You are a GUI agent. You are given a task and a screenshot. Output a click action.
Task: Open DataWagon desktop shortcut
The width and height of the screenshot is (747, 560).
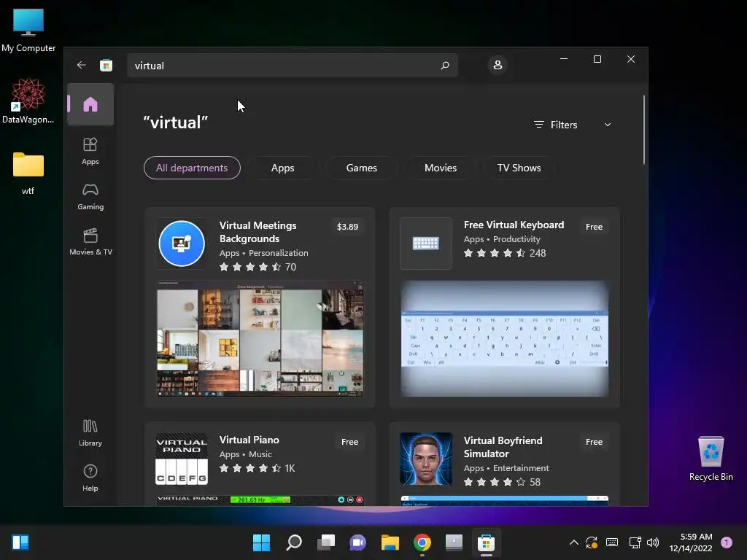(x=28, y=101)
